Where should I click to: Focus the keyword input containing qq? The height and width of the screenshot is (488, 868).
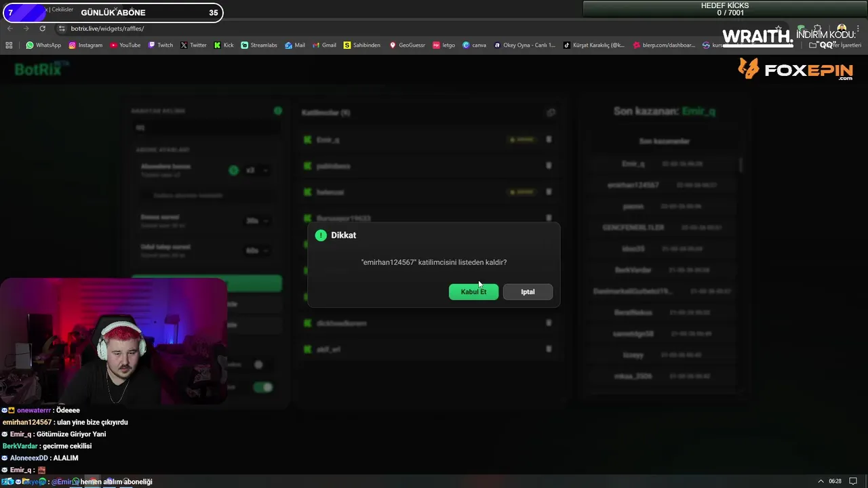[206, 127]
